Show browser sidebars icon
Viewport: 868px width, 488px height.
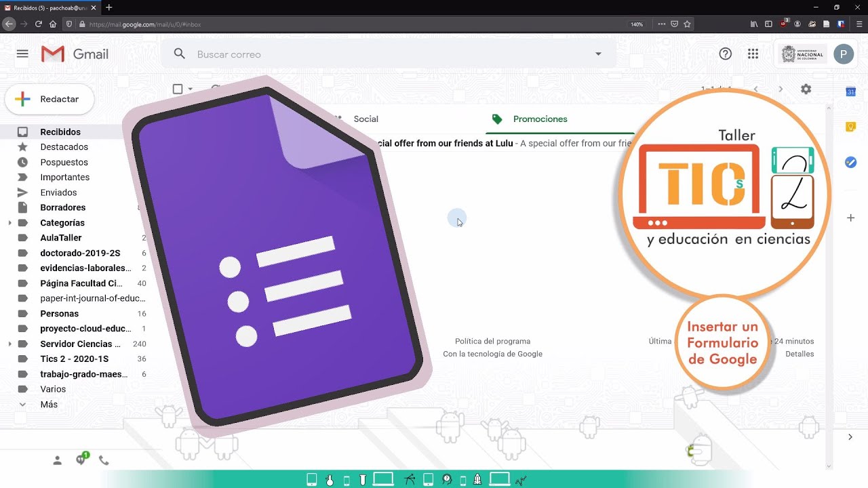tap(768, 24)
